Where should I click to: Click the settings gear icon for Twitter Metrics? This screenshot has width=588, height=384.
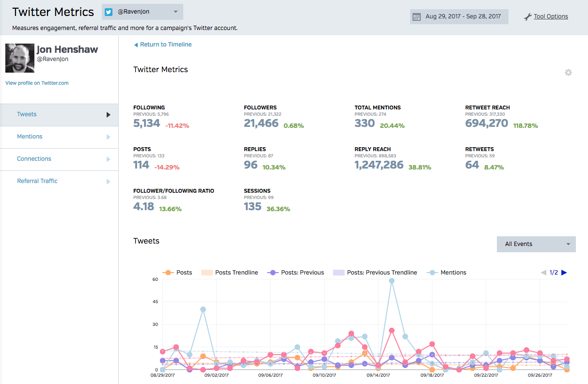point(568,73)
